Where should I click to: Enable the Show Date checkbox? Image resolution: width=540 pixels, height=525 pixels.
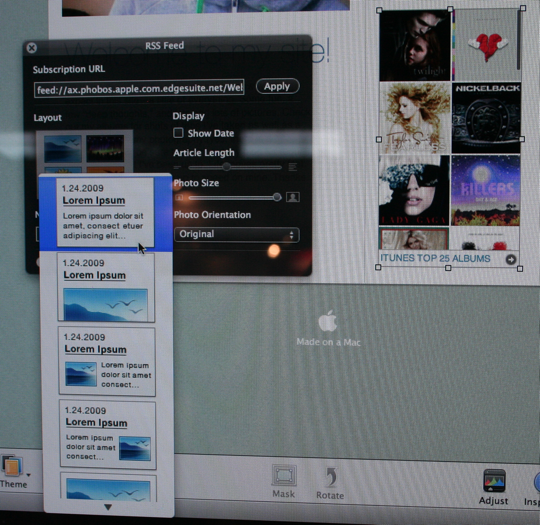(178, 133)
